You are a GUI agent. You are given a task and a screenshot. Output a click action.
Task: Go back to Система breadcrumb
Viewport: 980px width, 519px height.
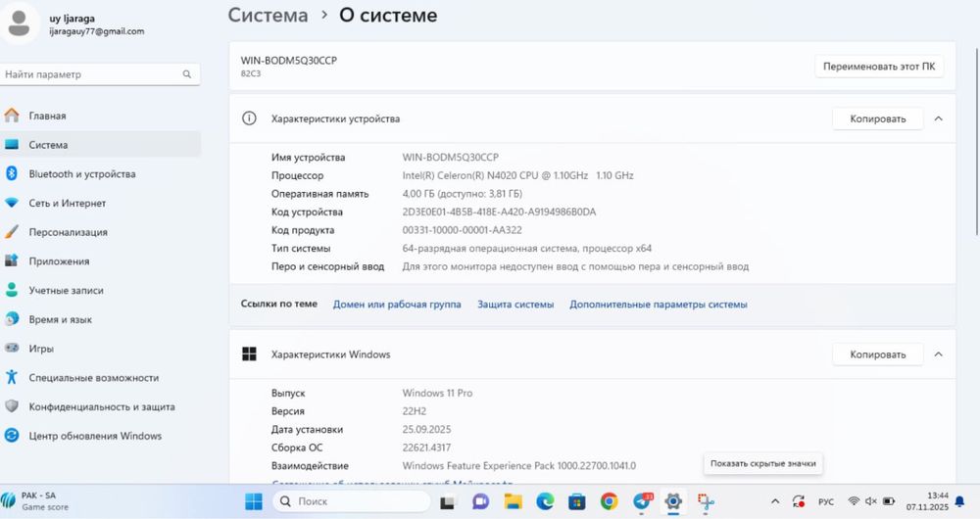268,15
